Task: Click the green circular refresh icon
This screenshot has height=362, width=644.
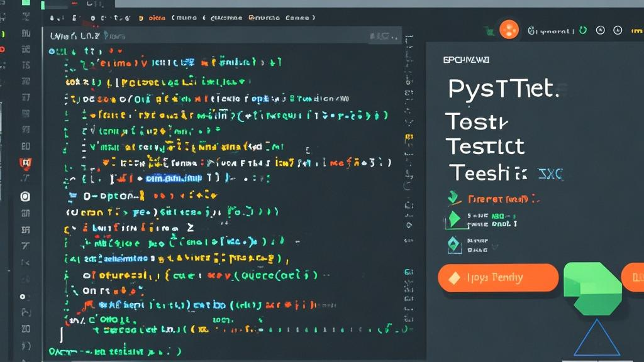Action: (x=583, y=30)
